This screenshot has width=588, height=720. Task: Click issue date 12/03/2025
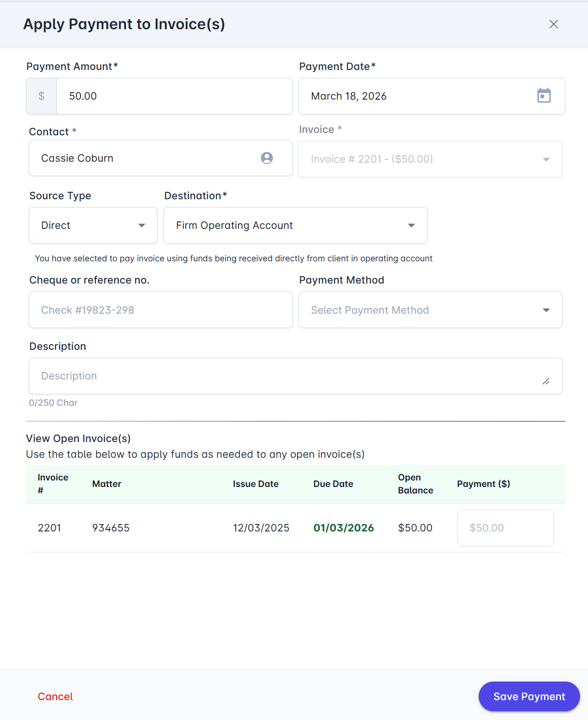click(261, 528)
